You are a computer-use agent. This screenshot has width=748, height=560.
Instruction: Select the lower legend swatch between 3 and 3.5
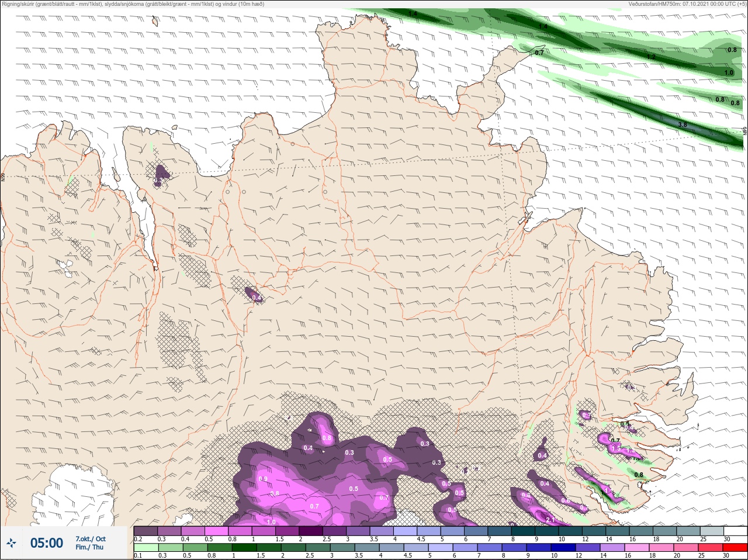pyautogui.click(x=342, y=548)
